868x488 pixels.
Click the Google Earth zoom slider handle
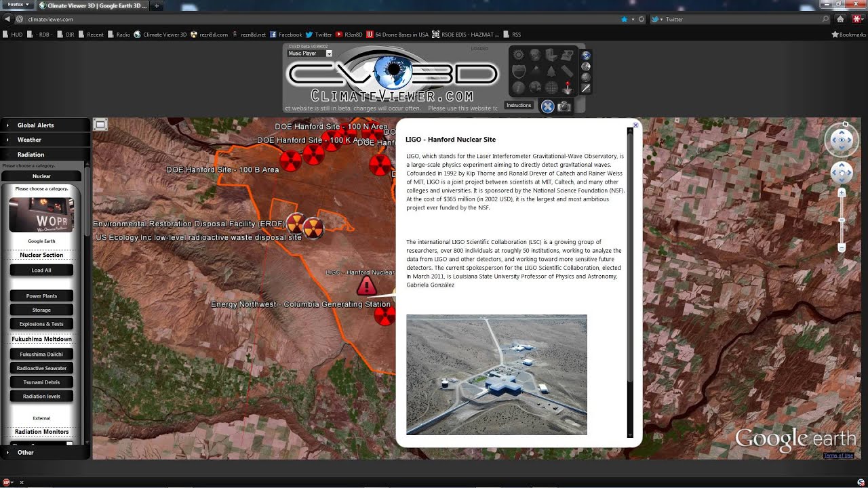coord(842,220)
